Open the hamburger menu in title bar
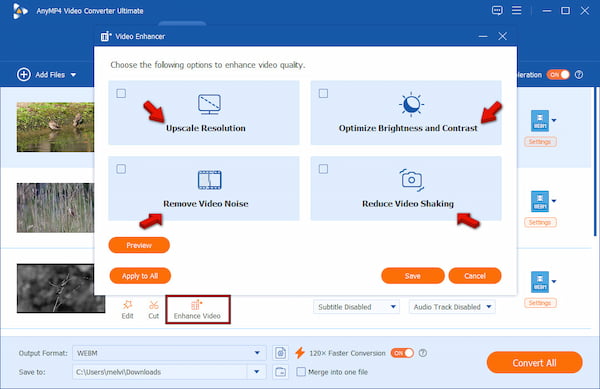Screen dimensions: 600x389 pyautogui.click(x=517, y=10)
